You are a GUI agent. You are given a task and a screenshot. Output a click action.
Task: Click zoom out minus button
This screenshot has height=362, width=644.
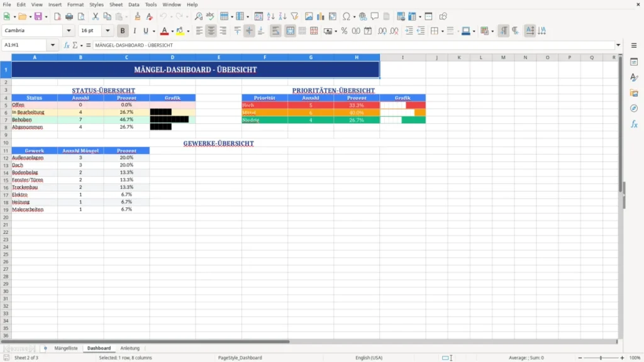[580, 358]
